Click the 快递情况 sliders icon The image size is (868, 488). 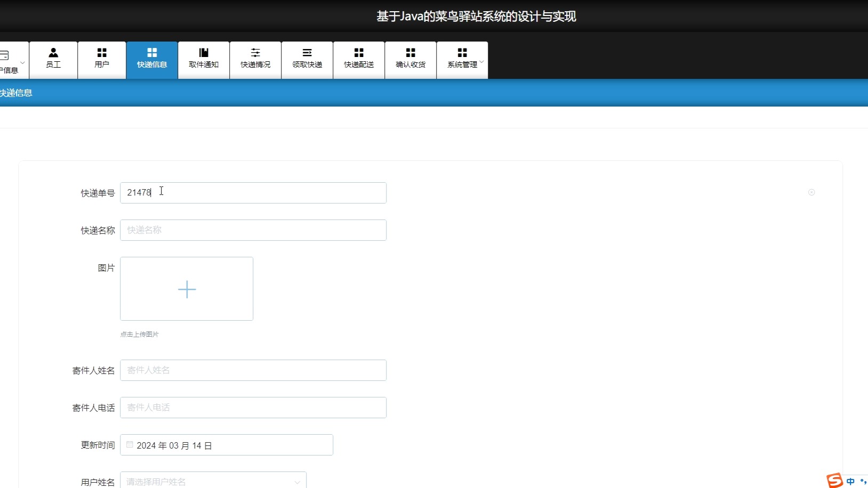click(x=255, y=52)
